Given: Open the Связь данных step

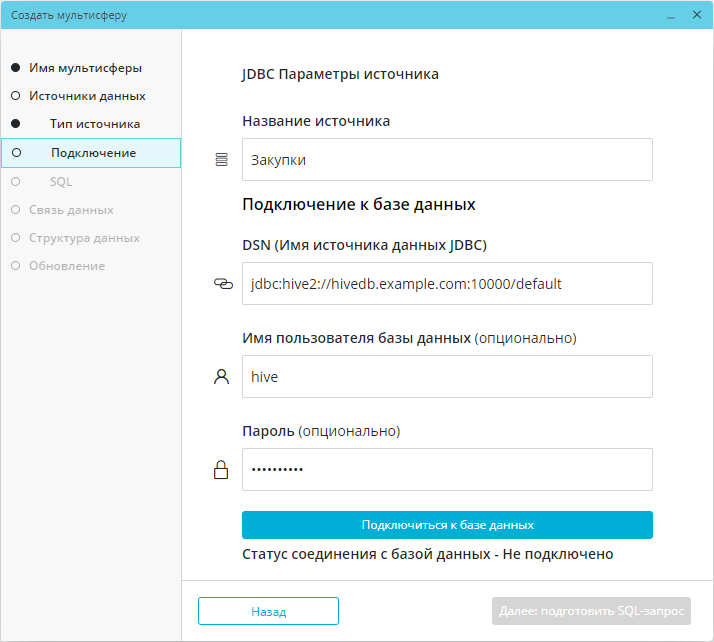Looking at the screenshot, I should (70, 210).
